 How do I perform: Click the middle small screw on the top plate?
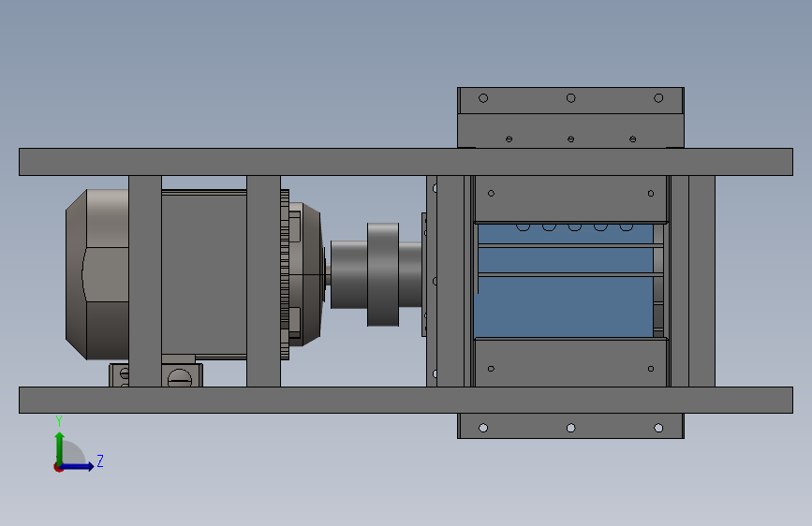pos(570,139)
